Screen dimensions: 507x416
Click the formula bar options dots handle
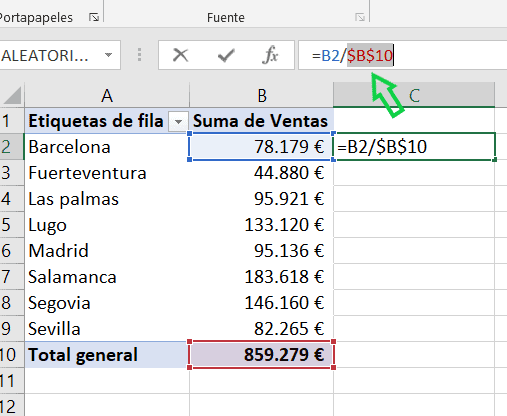pos(140,55)
